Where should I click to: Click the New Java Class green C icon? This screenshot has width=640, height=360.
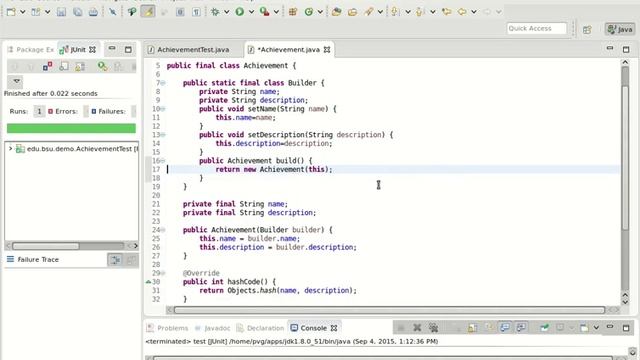(x=309, y=12)
